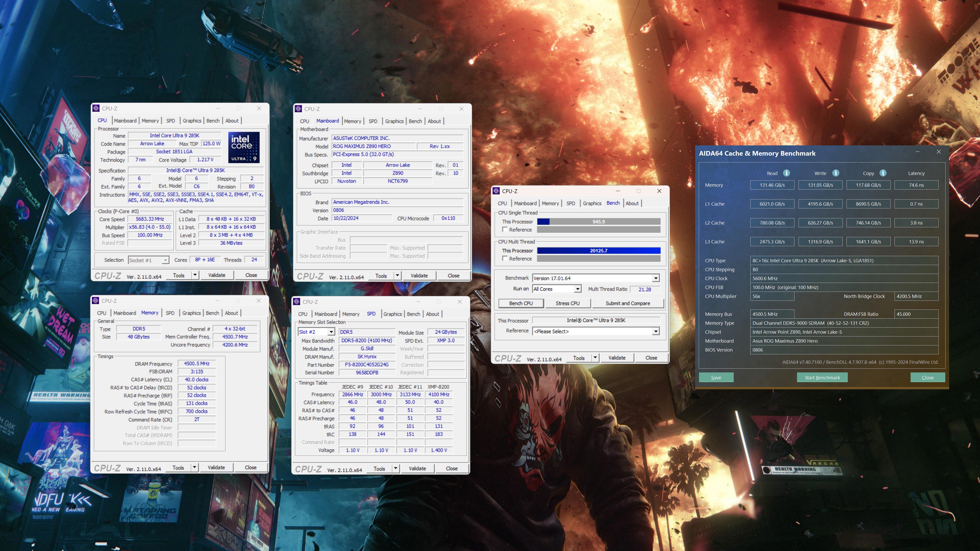Click Validate button in Mainboard window
The width and height of the screenshot is (980, 551).
pos(419,276)
